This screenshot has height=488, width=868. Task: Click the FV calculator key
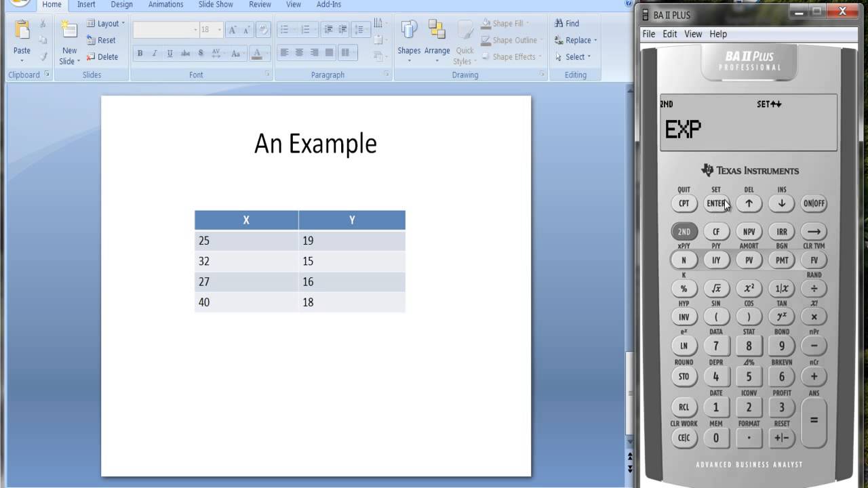[x=814, y=260]
